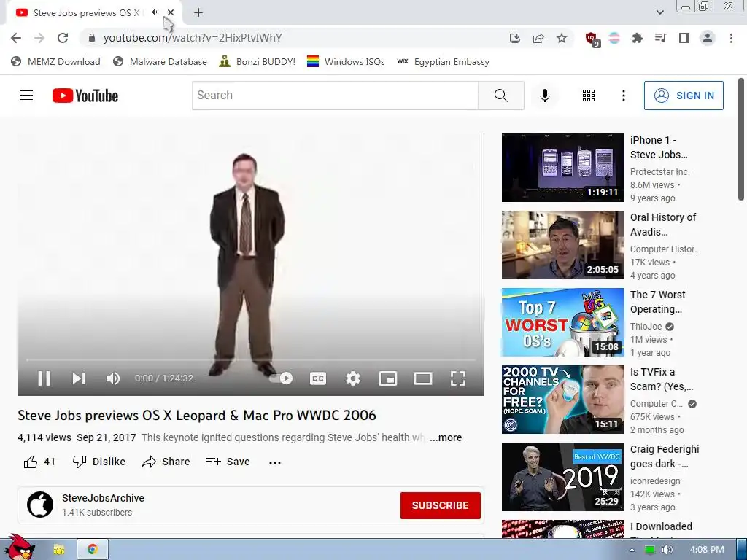Open the Chrome three-dot menu

coord(731,38)
